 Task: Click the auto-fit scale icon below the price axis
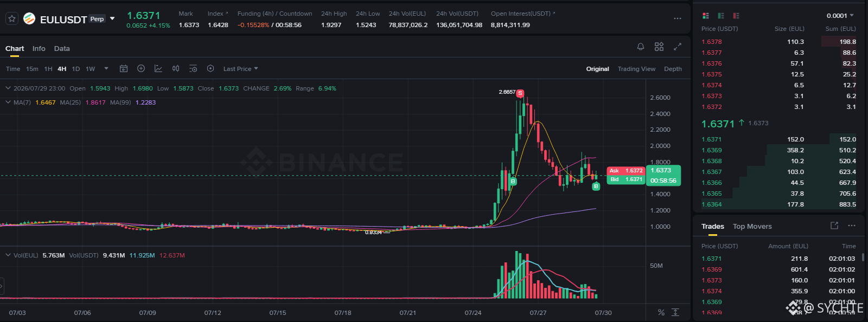(675, 312)
